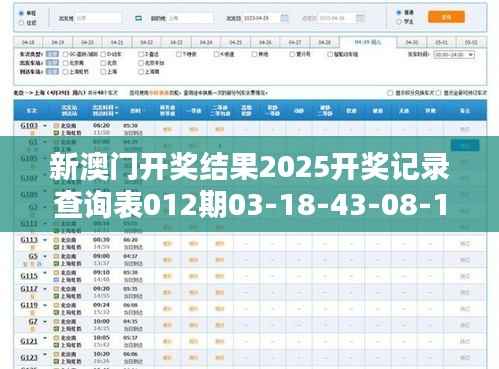The width and height of the screenshot is (499, 369).
Task: Open train number link G113
Action: point(29,240)
